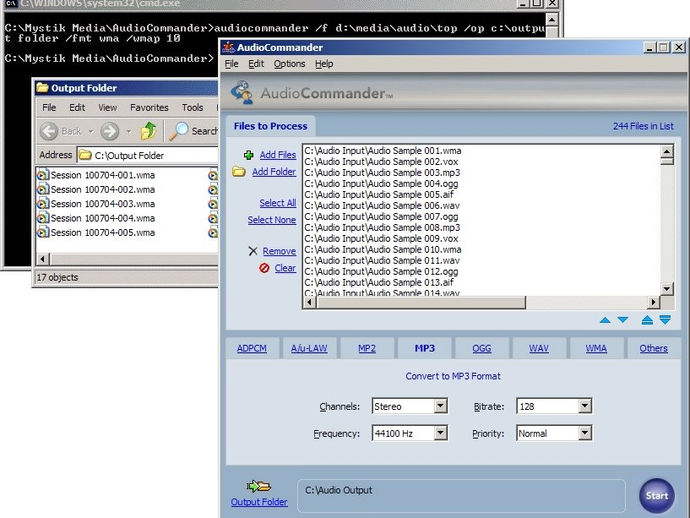Select Audio Sample 010.wma in list

click(383, 250)
